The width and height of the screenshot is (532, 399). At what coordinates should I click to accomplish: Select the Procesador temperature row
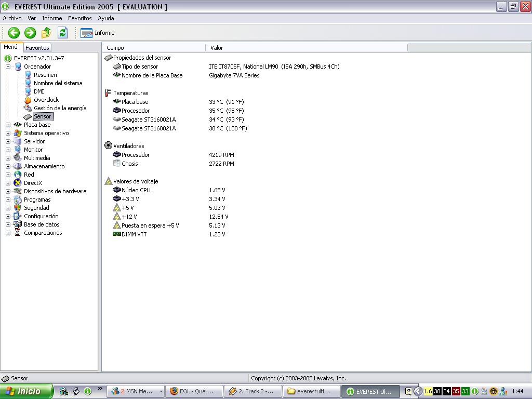click(135, 111)
